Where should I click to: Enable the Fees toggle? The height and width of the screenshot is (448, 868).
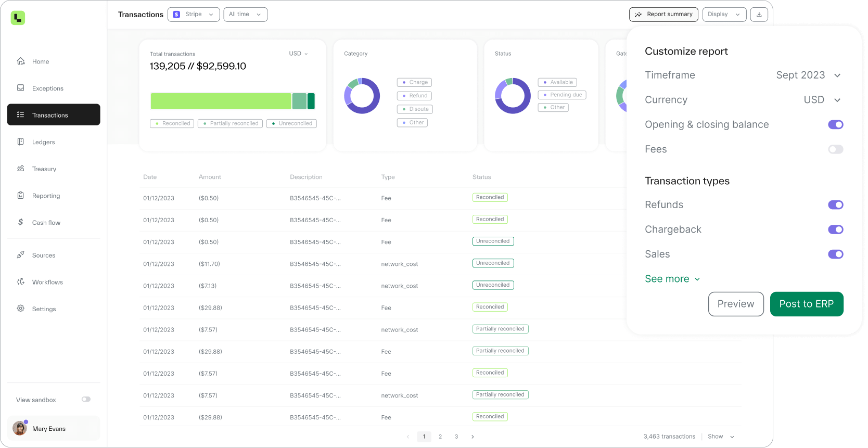point(835,149)
